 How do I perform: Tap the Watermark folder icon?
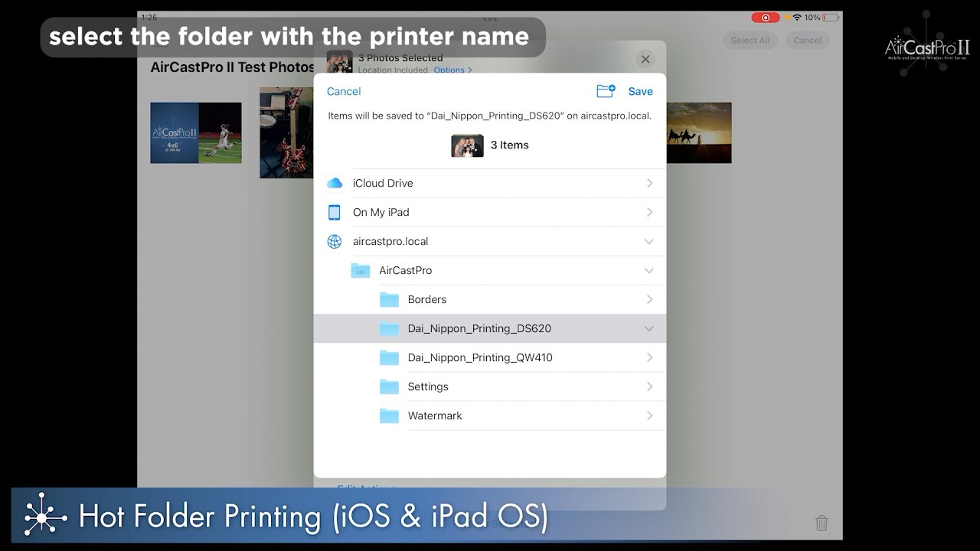point(390,416)
